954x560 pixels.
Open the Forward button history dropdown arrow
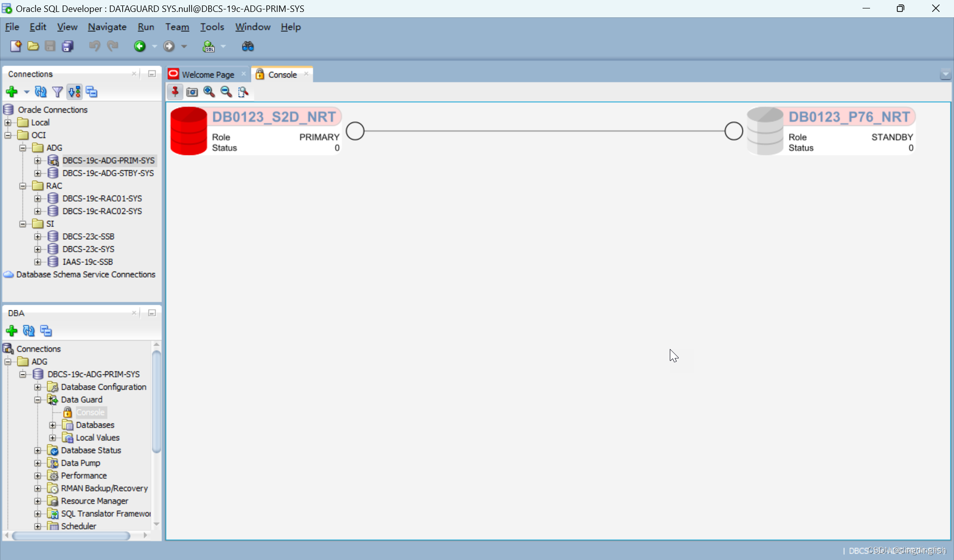click(184, 46)
